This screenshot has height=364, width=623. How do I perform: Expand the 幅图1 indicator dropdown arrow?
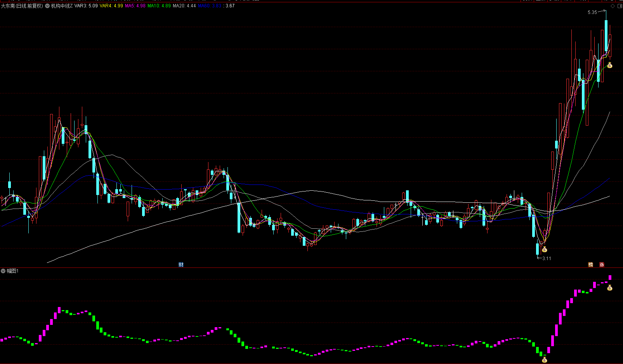pyautogui.click(x=3, y=271)
